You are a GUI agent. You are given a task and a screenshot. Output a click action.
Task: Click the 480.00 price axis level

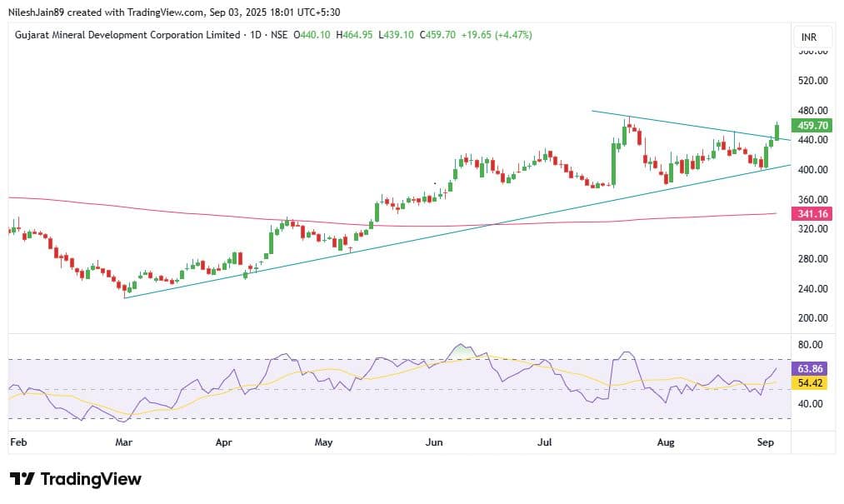pos(813,111)
